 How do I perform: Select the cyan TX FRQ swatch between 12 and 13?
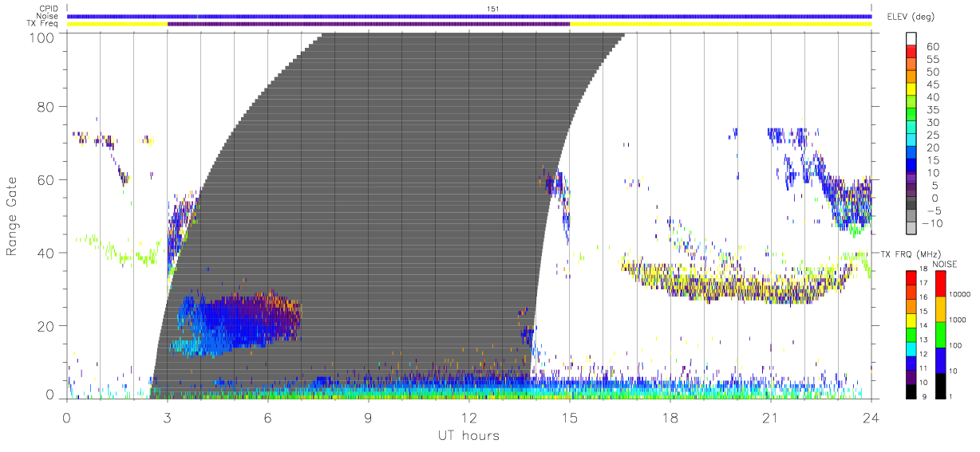[911, 348]
